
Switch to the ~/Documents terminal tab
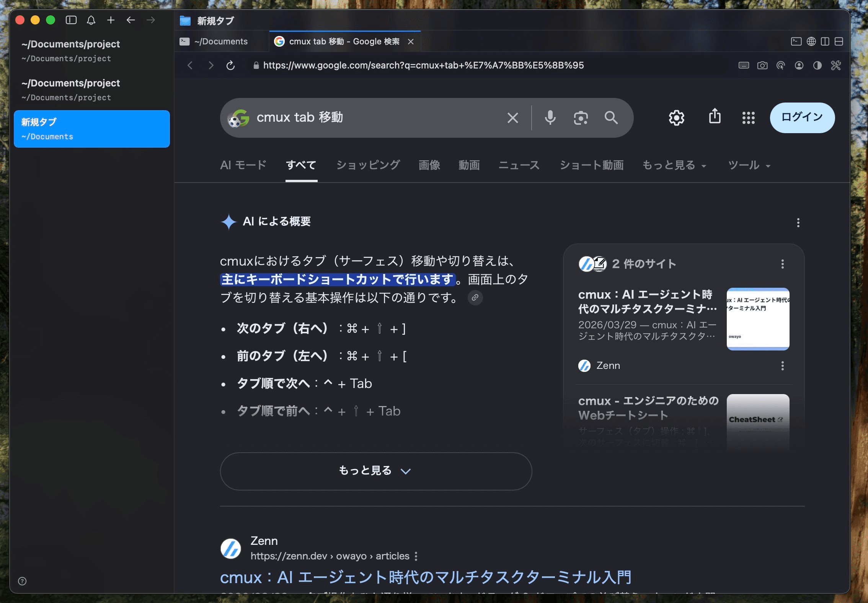[221, 42]
